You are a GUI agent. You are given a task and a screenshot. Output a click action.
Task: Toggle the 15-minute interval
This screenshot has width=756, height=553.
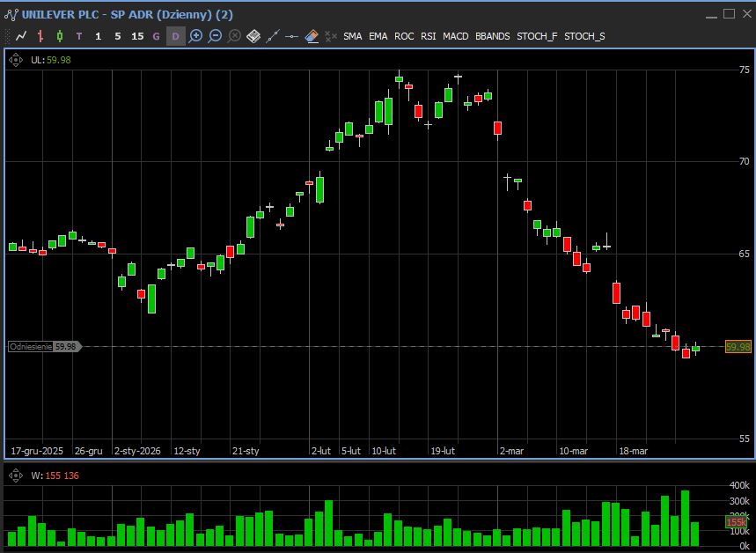coord(136,36)
